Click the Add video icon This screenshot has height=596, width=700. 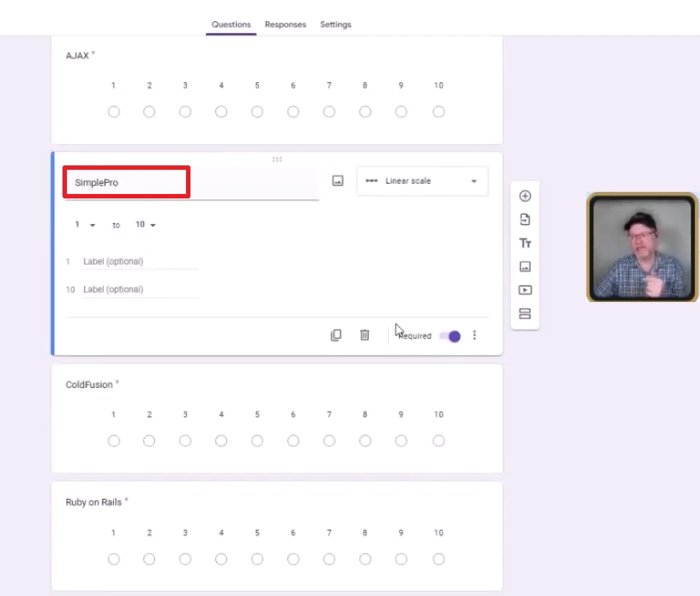click(525, 290)
